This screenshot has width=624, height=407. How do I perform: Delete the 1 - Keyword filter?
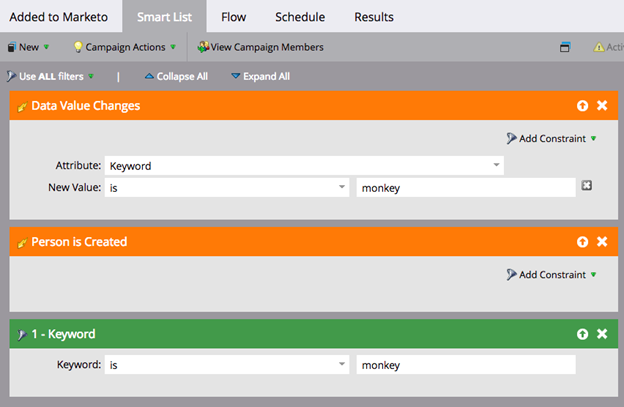(x=602, y=334)
